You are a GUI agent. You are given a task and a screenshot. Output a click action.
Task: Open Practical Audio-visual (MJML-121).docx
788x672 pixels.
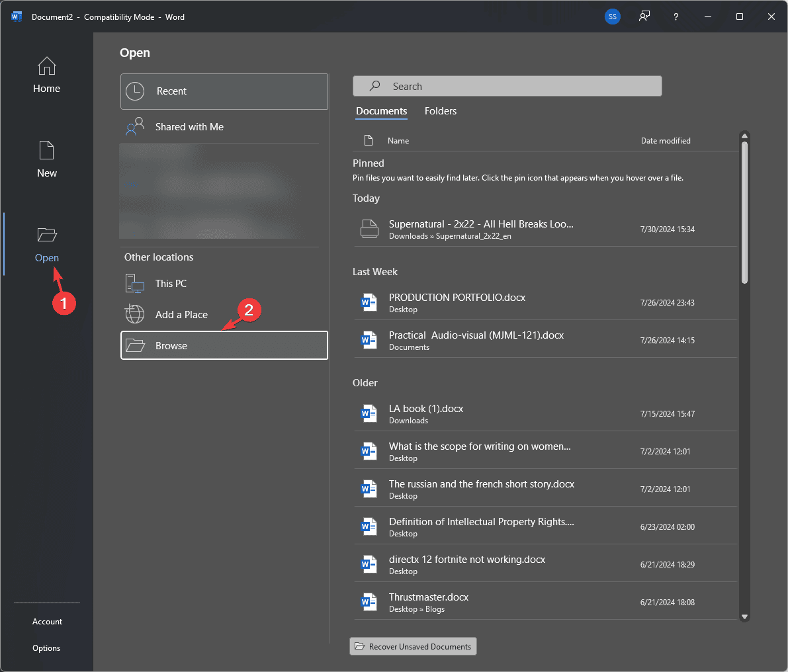point(546,340)
